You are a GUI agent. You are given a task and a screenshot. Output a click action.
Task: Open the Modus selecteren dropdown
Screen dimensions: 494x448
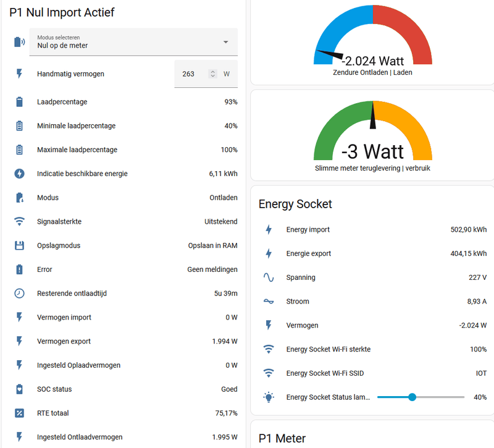point(133,42)
